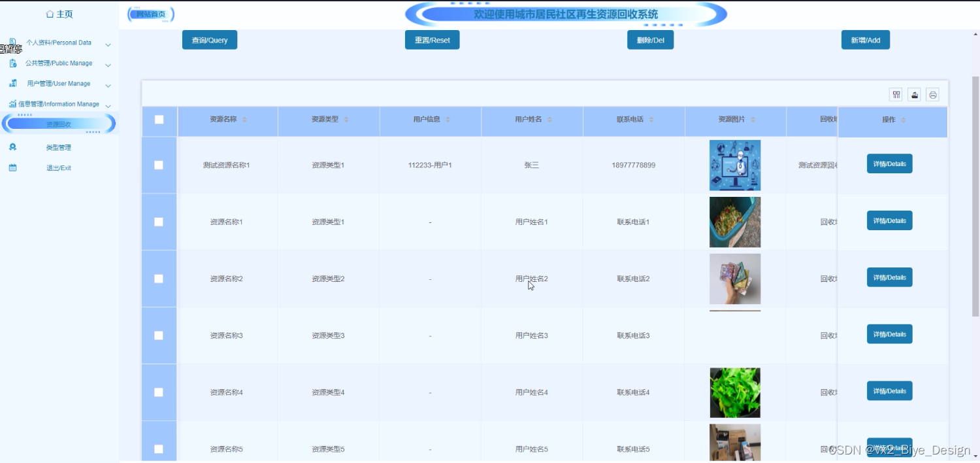Image resolution: width=980 pixels, height=463 pixels.
Task: Open Details for 资源名称1 row
Action: [x=890, y=220]
